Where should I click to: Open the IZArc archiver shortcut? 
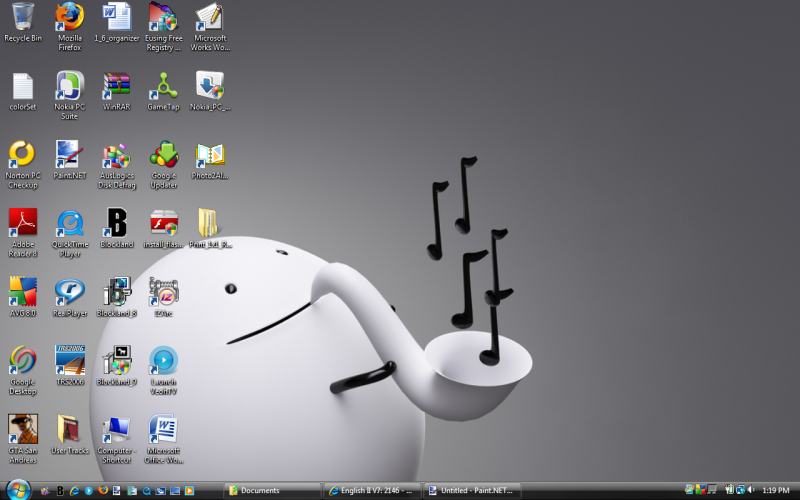(163, 297)
